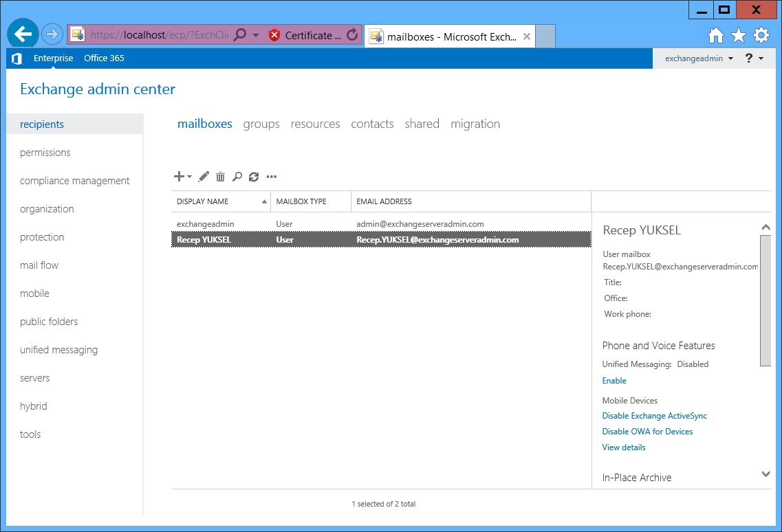Open the address bar dropdown arrow
Image resolution: width=782 pixels, height=532 pixels.
(256, 36)
